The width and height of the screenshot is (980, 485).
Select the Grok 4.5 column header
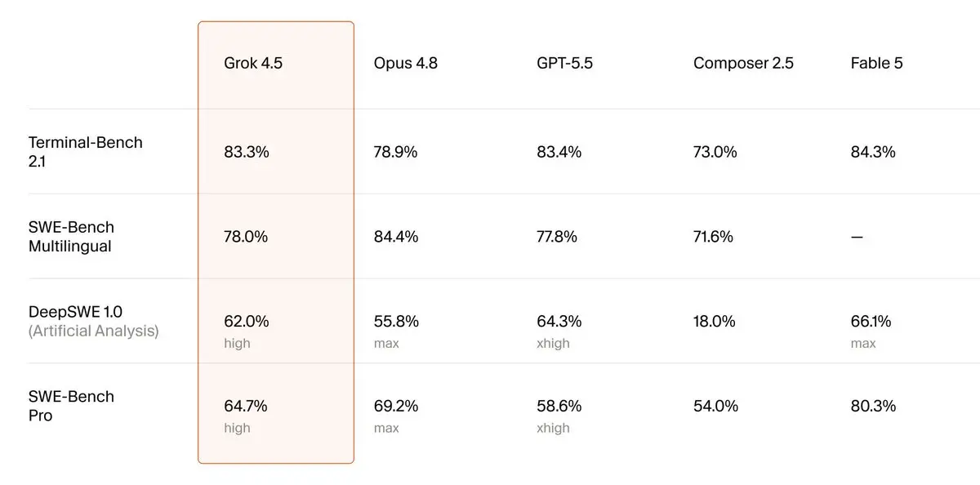[x=253, y=63]
